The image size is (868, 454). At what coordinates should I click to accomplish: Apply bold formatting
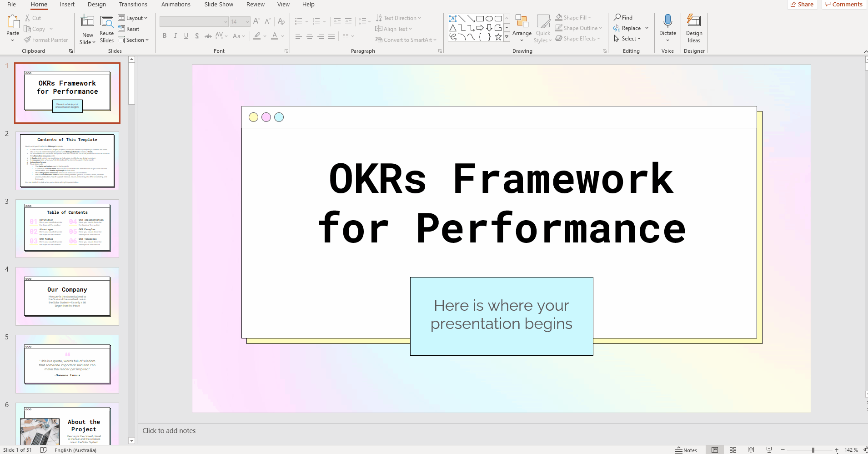[x=165, y=35]
